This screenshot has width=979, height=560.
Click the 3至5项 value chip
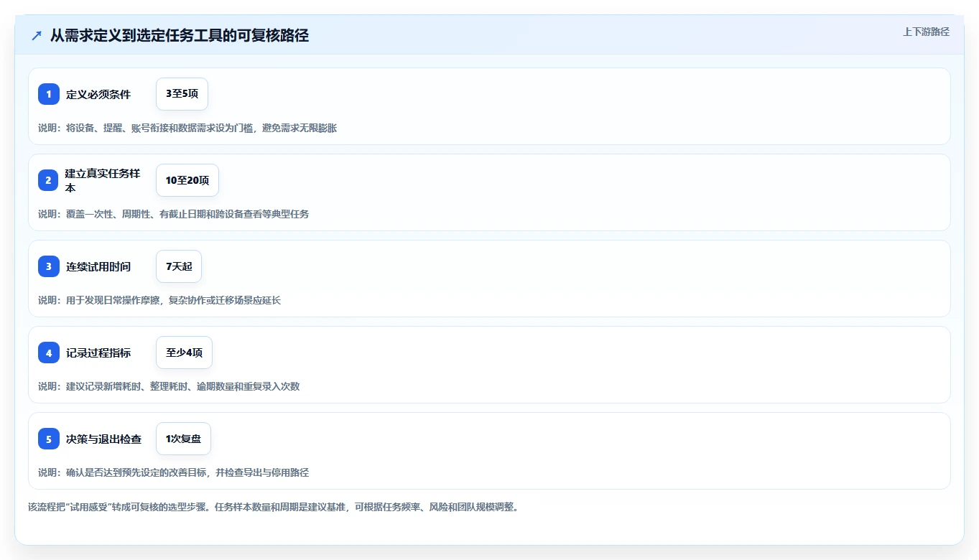(182, 94)
